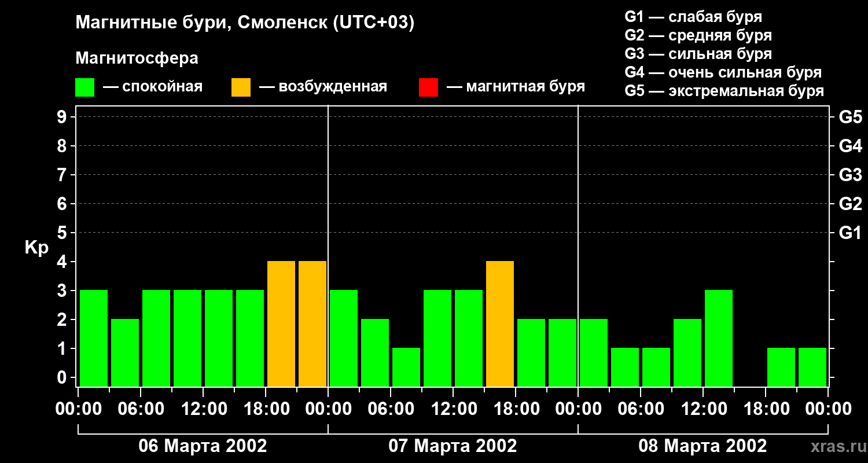Click the '07 Марта 2002' date label
This screenshot has width=868, height=463.
tap(453, 446)
